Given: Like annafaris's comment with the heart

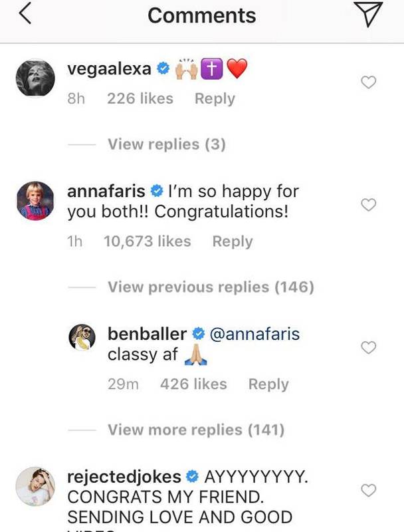Looking at the screenshot, I should click(x=368, y=205).
